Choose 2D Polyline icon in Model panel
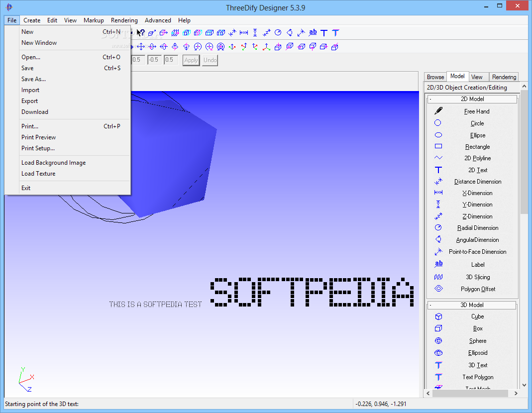This screenshot has height=413, width=532. pos(438,158)
